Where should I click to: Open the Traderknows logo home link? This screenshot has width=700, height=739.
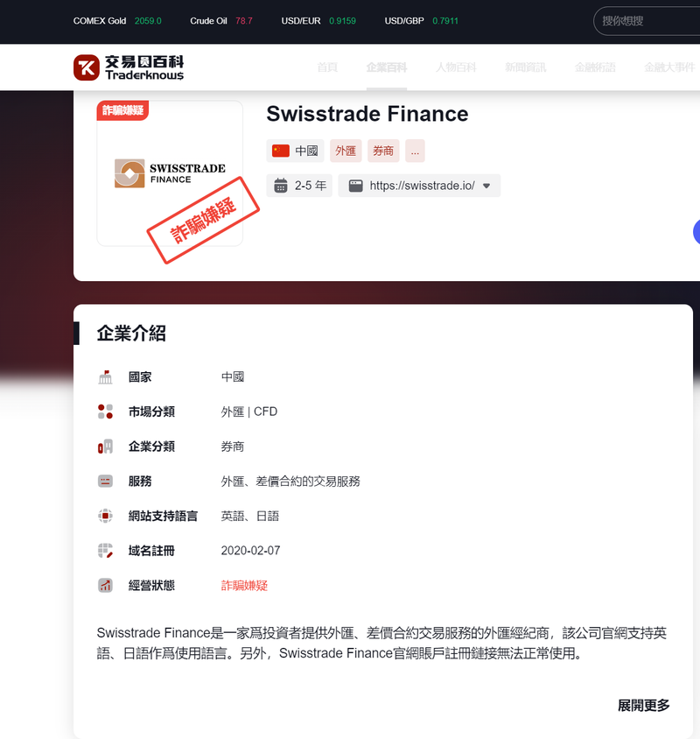click(128, 67)
